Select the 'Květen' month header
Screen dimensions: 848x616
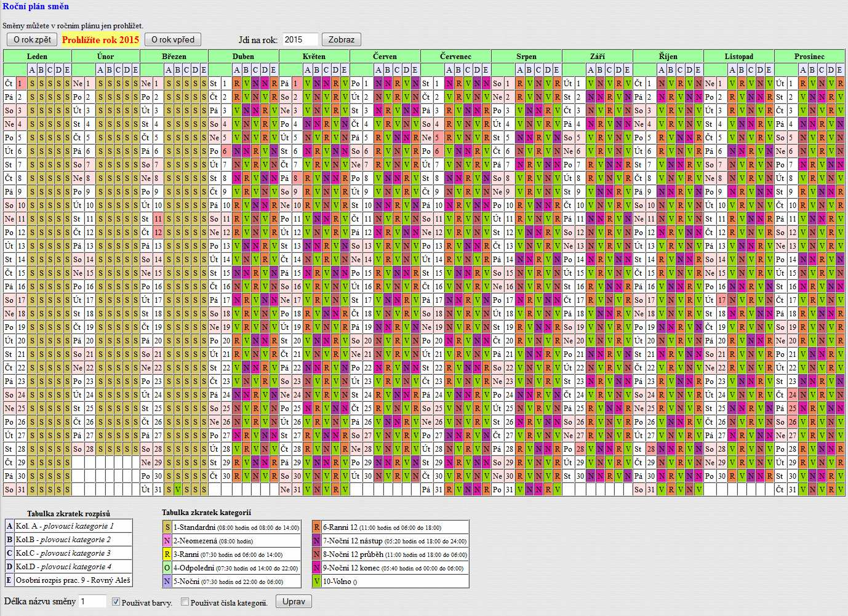pyautogui.click(x=314, y=56)
